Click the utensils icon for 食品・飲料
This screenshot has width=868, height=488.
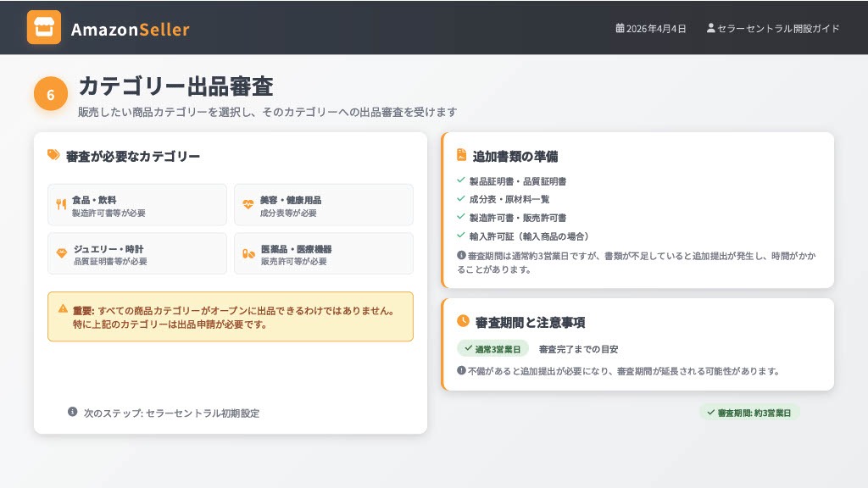click(x=61, y=204)
